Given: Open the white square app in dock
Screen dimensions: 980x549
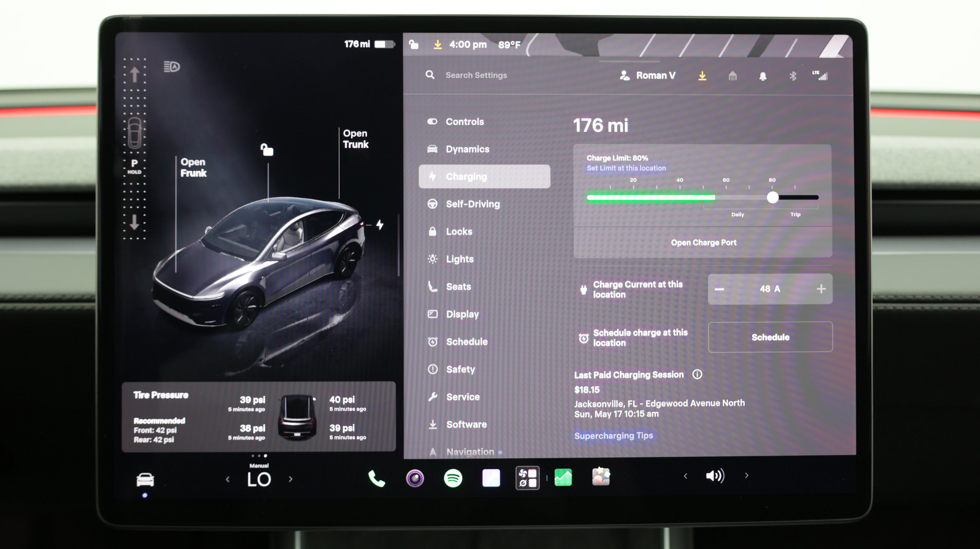Looking at the screenshot, I should (491, 478).
